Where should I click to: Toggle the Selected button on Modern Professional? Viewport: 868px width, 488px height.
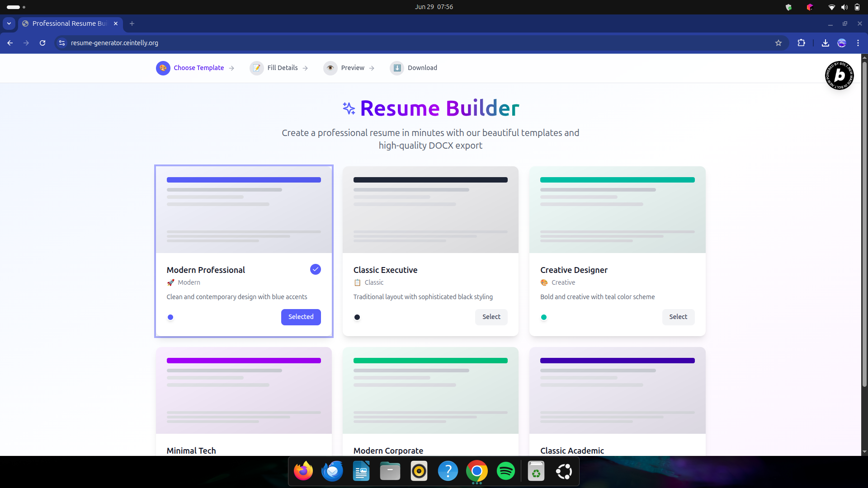[301, 317]
